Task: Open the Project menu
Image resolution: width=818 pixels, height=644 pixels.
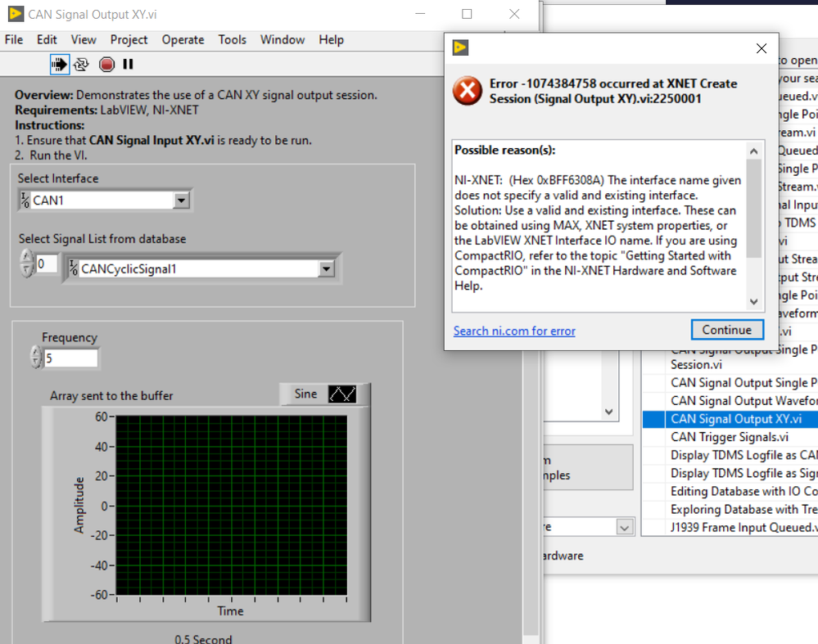Action: click(x=129, y=39)
